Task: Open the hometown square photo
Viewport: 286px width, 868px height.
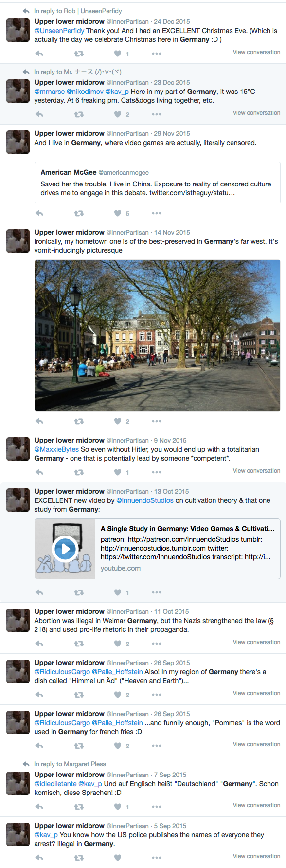Action: tap(158, 335)
